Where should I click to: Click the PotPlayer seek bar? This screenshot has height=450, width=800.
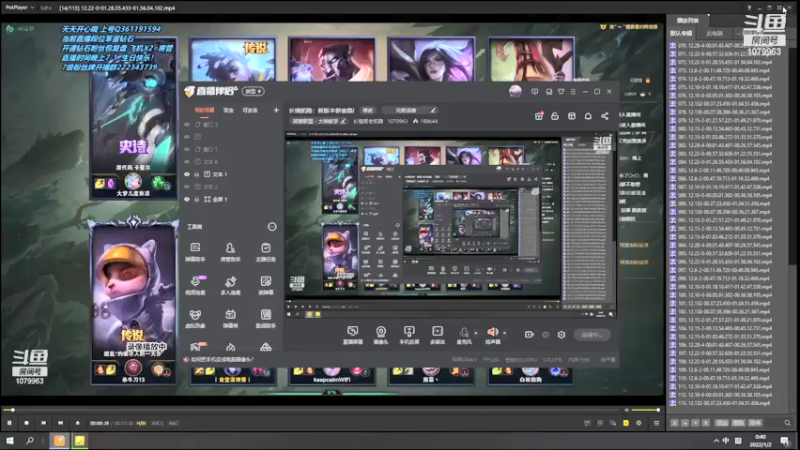click(x=313, y=410)
